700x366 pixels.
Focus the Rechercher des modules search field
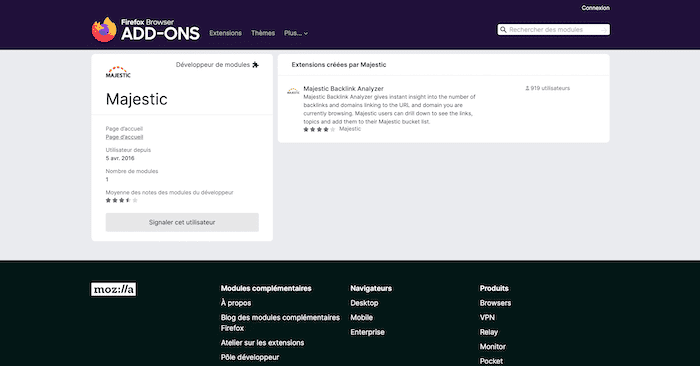[554, 30]
